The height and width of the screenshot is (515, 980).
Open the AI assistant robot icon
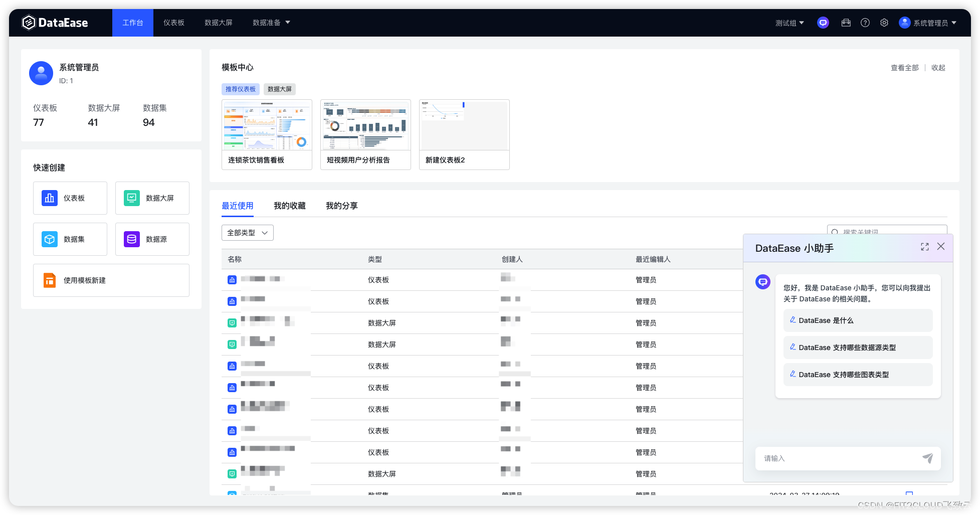coord(823,23)
